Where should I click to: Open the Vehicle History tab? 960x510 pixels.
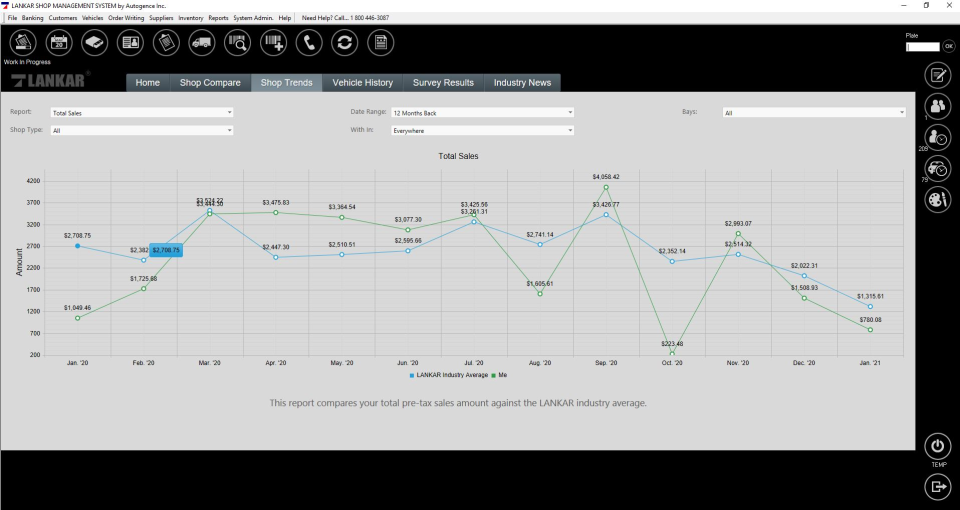pos(362,83)
